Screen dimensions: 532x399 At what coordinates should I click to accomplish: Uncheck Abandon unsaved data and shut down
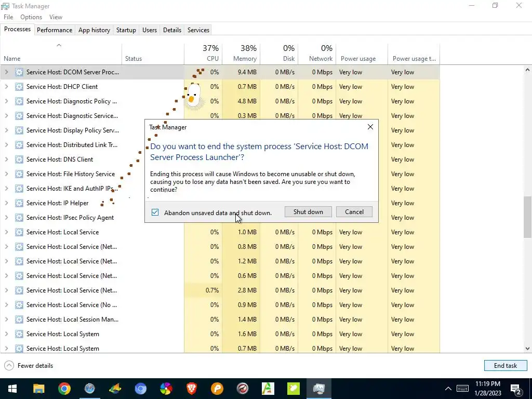[x=155, y=212]
